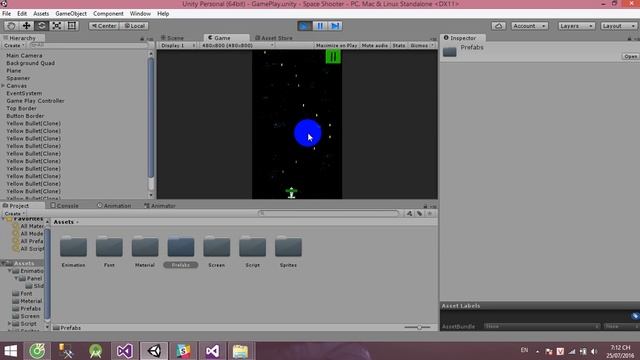Open the Account dropdown
The image size is (640, 360).
tap(529, 26)
